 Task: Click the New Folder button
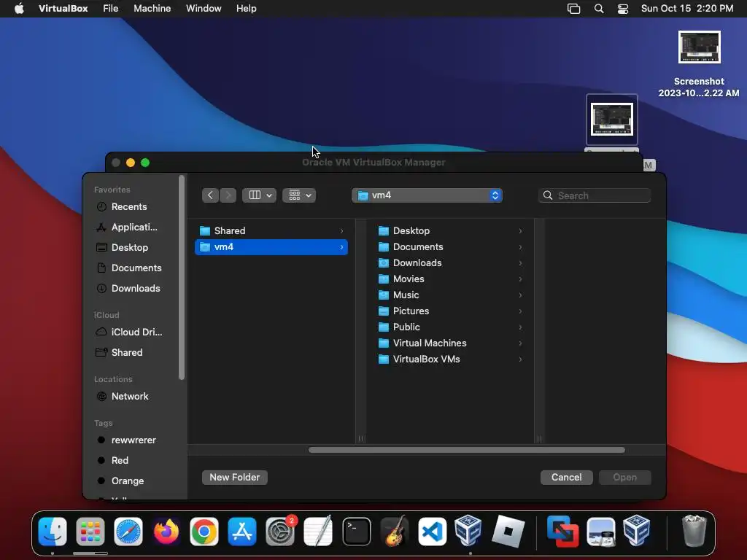[x=235, y=478]
